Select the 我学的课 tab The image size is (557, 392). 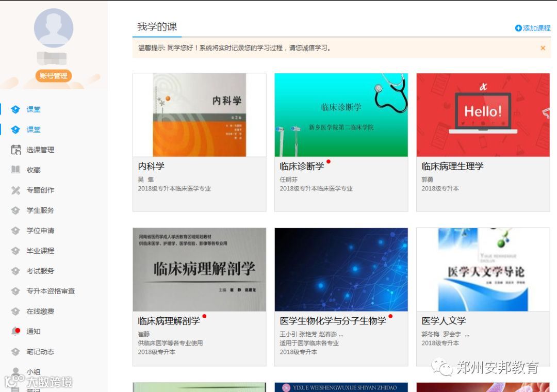pos(157,27)
